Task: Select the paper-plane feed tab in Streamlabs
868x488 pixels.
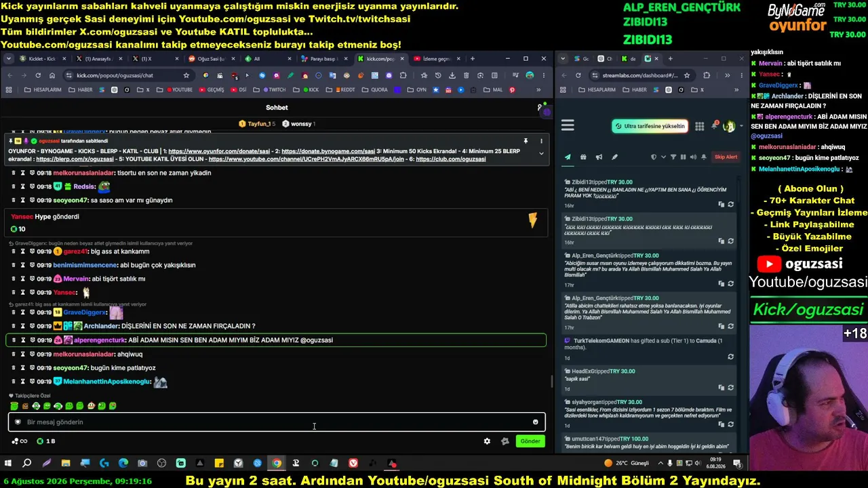Action: 568,157
